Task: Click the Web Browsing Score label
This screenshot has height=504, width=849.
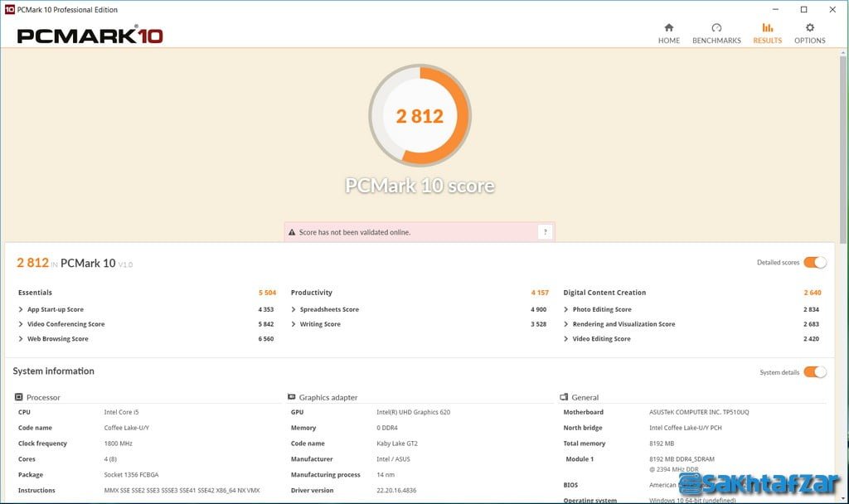Action: pyautogui.click(x=58, y=339)
